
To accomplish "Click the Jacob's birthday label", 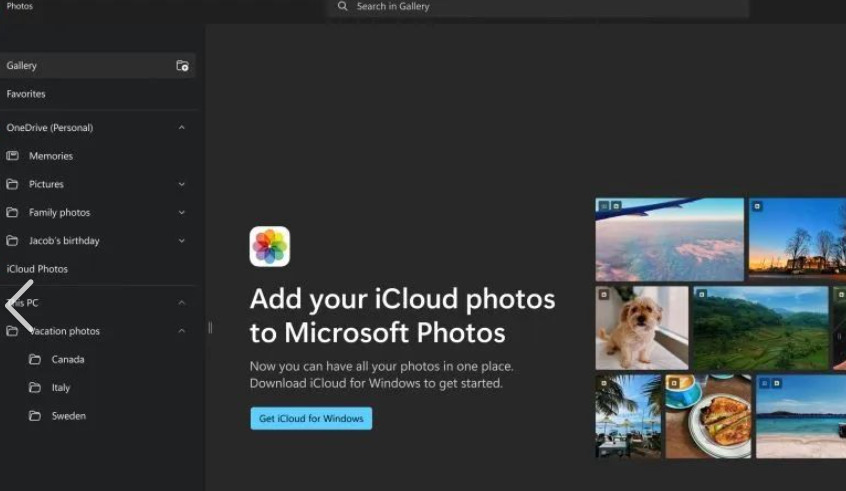I will (x=64, y=241).
